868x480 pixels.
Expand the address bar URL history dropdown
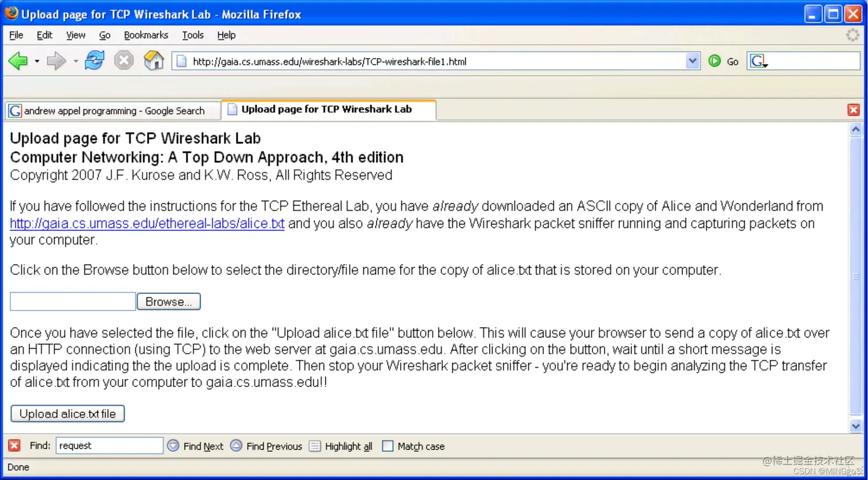pyautogui.click(x=693, y=61)
